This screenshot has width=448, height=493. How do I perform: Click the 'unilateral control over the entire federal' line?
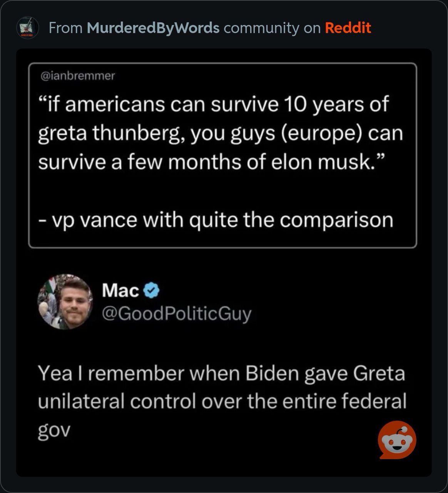[222, 401]
